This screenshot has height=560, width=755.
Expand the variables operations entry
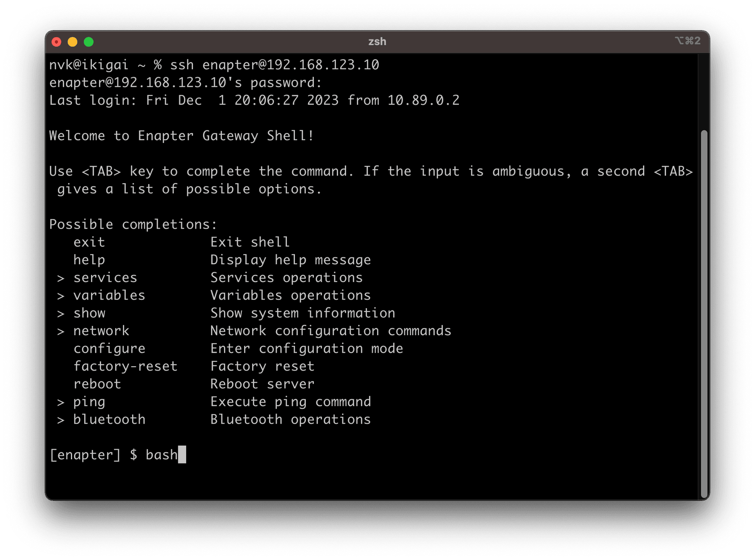[x=109, y=295]
